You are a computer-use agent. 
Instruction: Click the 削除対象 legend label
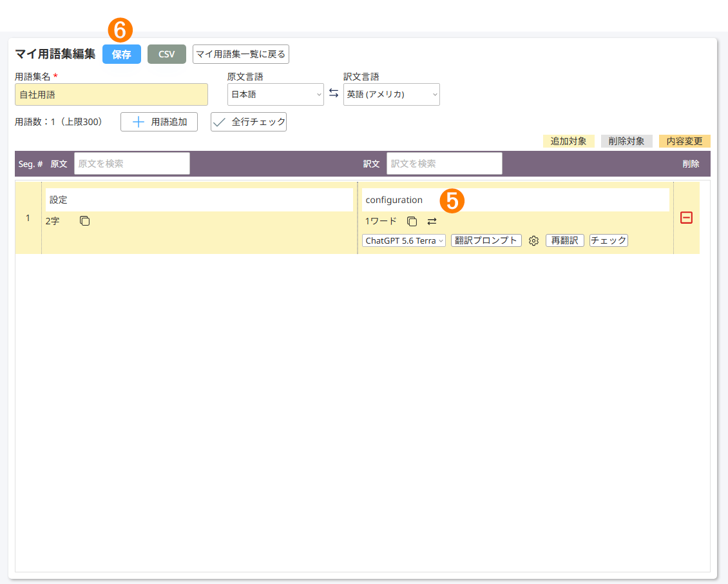coord(626,141)
